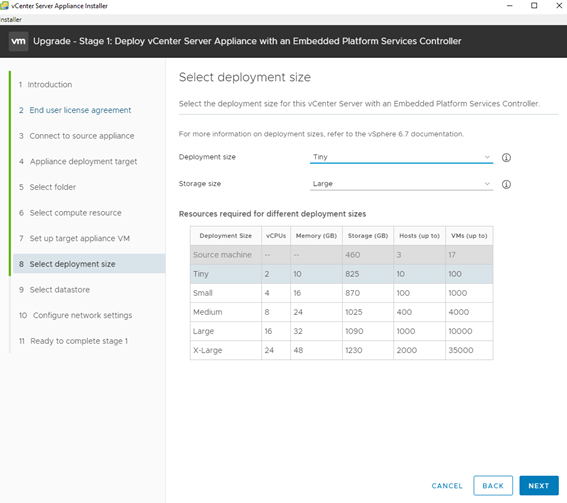Cancel the upgrade wizard
Image resolution: width=567 pixels, height=503 pixels.
[447, 486]
